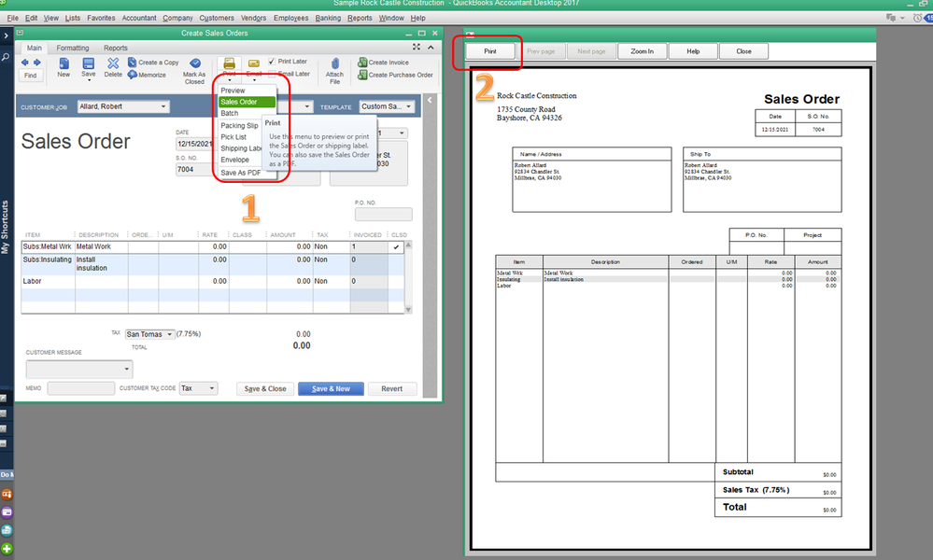Click the Save & Close button
The width and height of the screenshot is (933, 560).
[265, 389]
